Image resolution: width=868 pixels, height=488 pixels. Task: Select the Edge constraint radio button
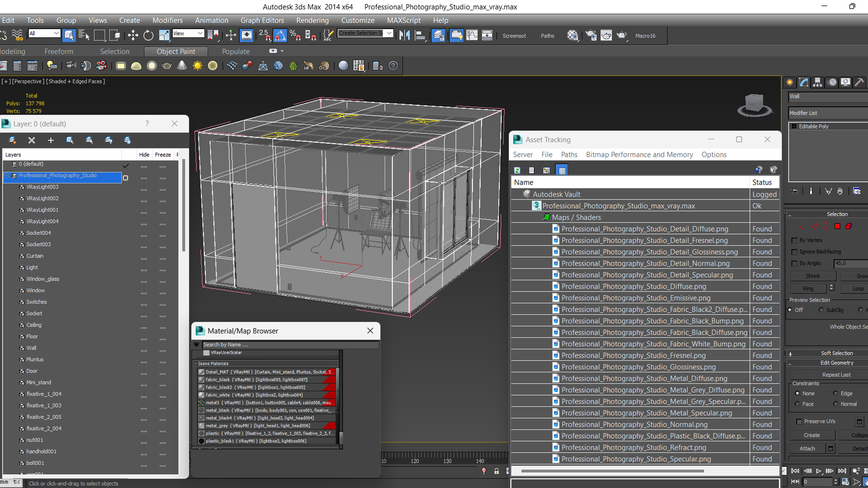pos(835,394)
